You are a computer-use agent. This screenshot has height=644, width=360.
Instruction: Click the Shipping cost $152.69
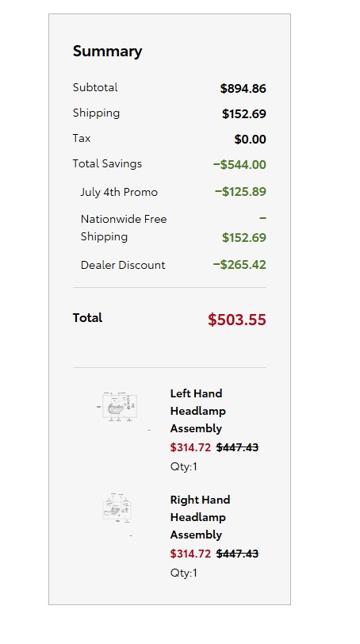[x=243, y=113]
